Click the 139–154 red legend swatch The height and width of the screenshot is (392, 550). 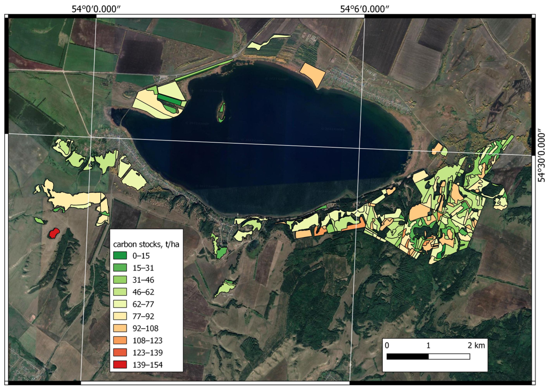(120, 364)
